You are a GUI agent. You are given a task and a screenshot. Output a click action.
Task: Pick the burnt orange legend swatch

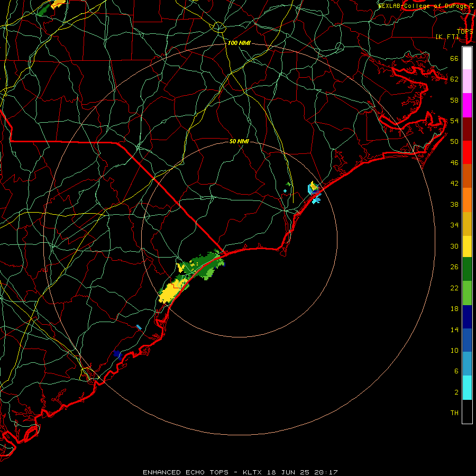(x=467, y=176)
